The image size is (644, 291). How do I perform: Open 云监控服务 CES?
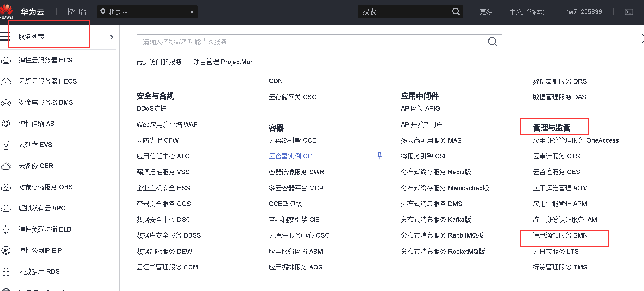(x=556, y=172)
